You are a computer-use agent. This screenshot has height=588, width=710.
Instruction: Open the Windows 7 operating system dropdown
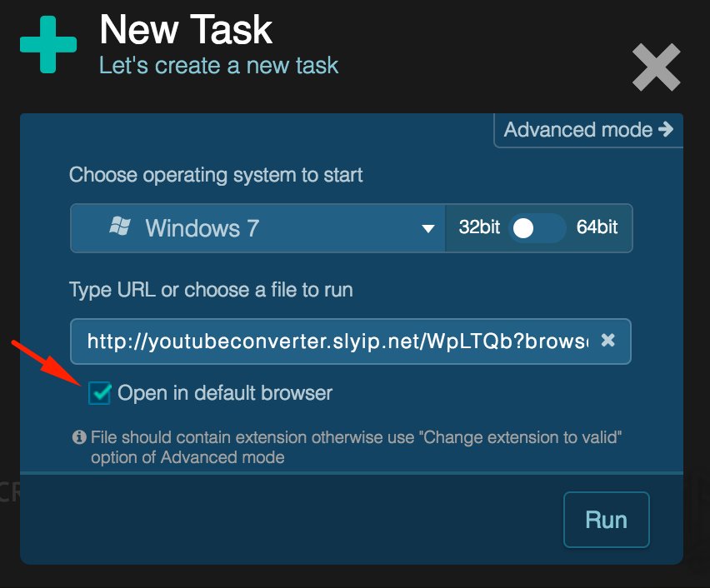pos(257,228)
